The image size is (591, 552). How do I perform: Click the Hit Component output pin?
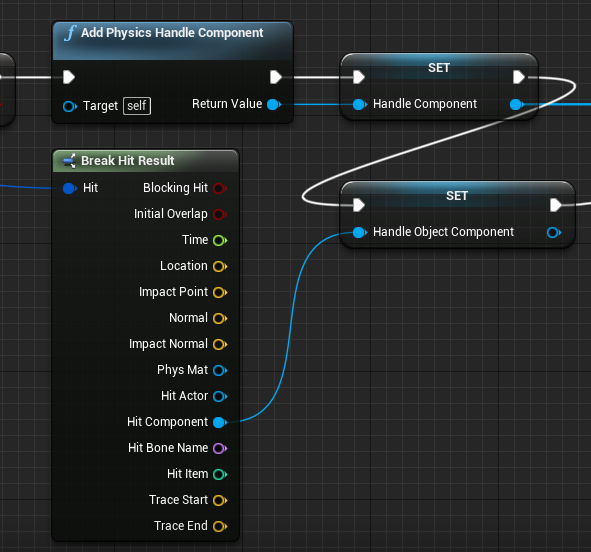coord(220,422)
